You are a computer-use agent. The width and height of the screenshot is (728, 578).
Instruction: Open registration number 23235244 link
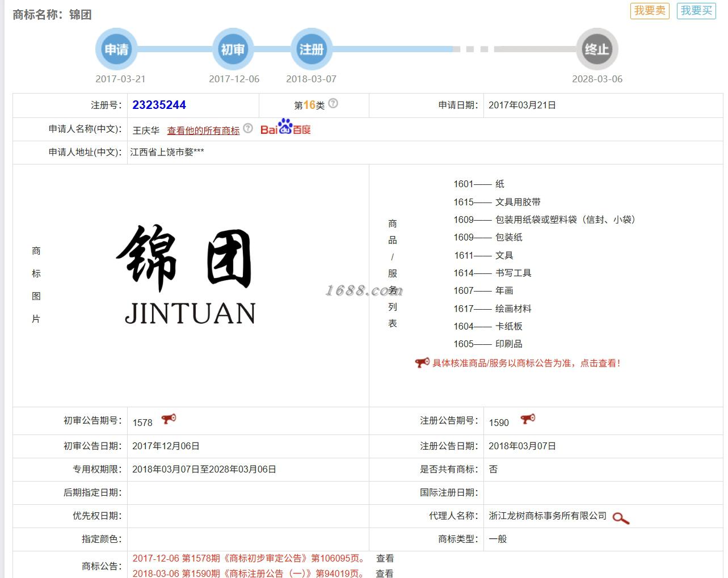tap(159, 105)
